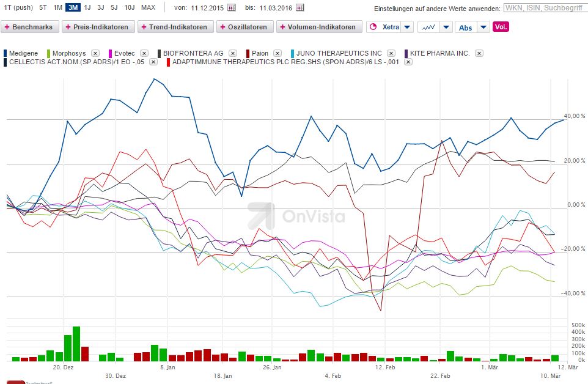The width and height of the screenshot is (588, 384).
Task: Open the end date calendar picker
Action: click(300, 7)
